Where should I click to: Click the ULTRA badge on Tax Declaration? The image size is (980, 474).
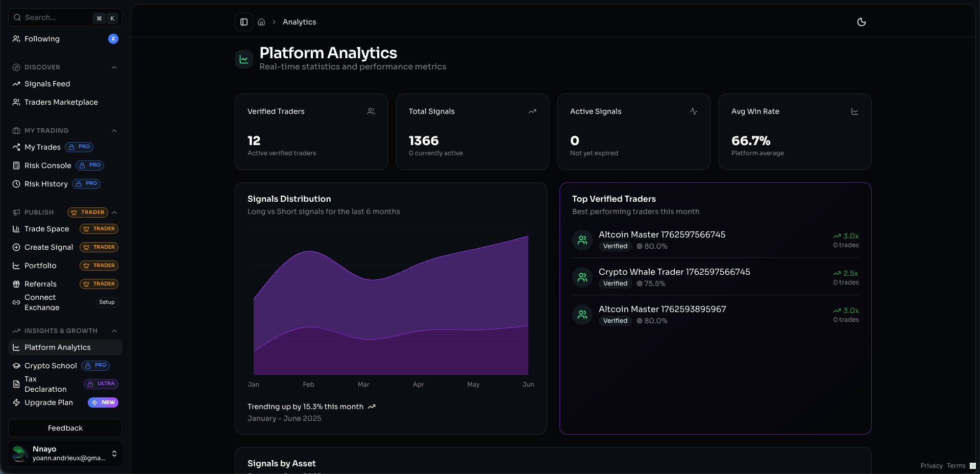(101, 384)
